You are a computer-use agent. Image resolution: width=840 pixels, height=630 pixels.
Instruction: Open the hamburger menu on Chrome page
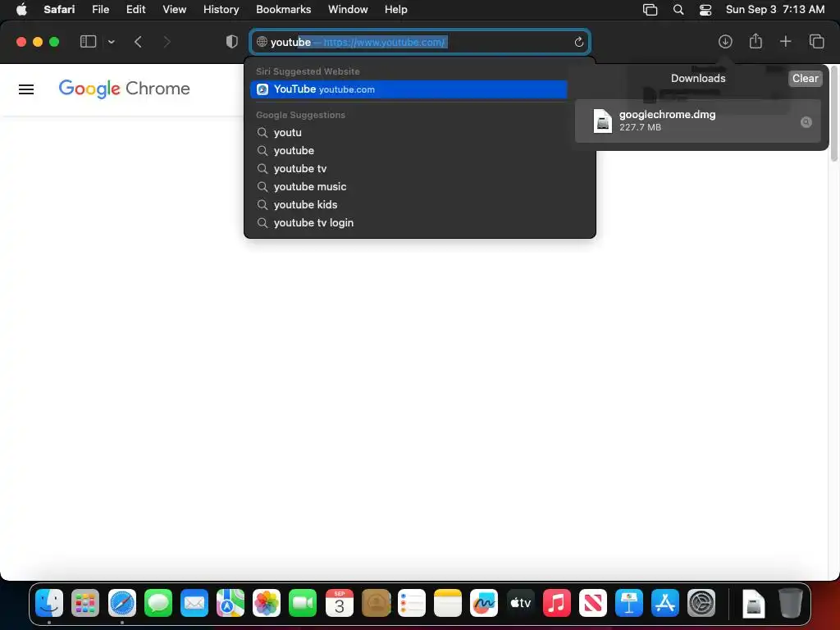[26, 89]
